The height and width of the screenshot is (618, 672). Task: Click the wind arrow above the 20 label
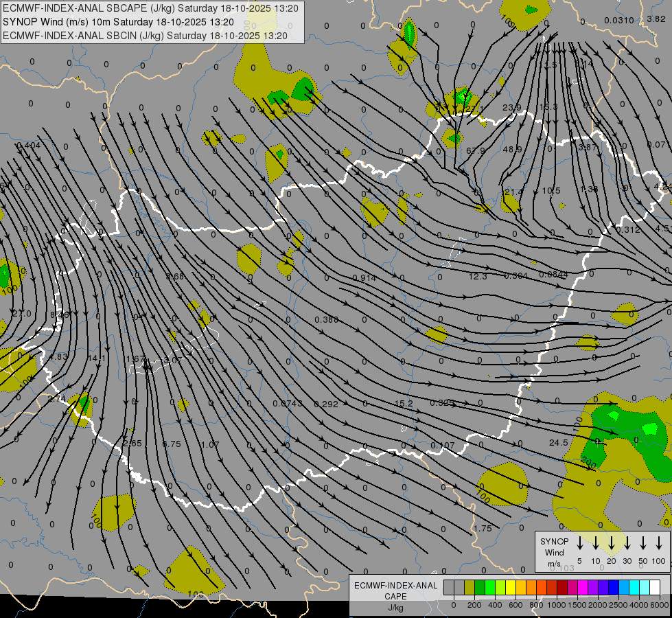[x=611, y=543]
